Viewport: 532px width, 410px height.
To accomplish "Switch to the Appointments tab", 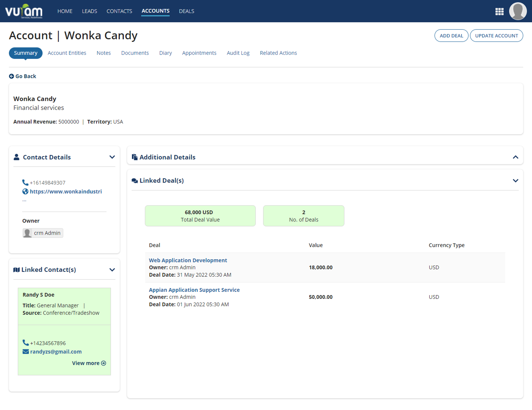I will point(199,53).
